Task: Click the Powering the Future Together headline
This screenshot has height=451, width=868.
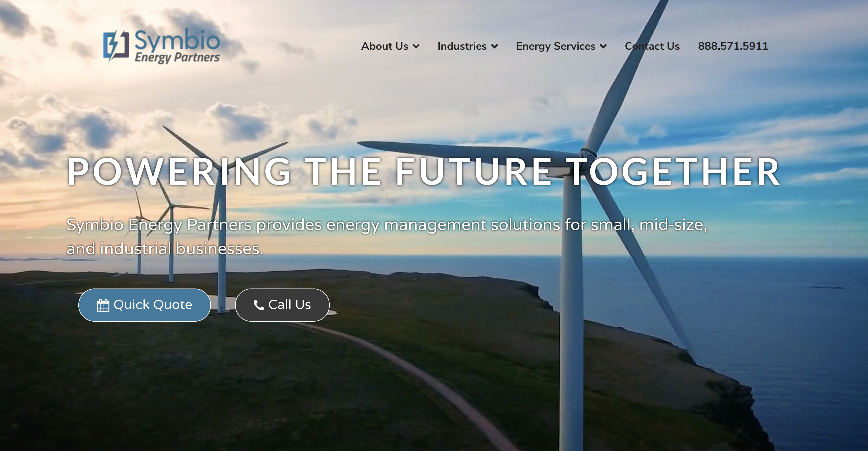Action: pos(423,172)
